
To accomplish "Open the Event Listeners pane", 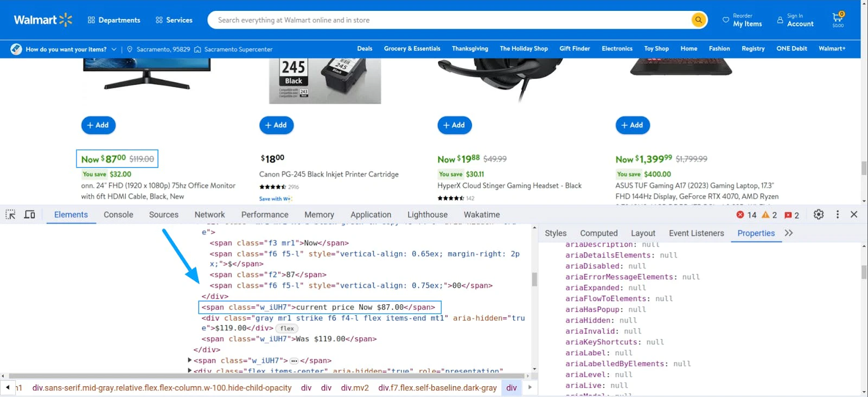I will point(697,233).
